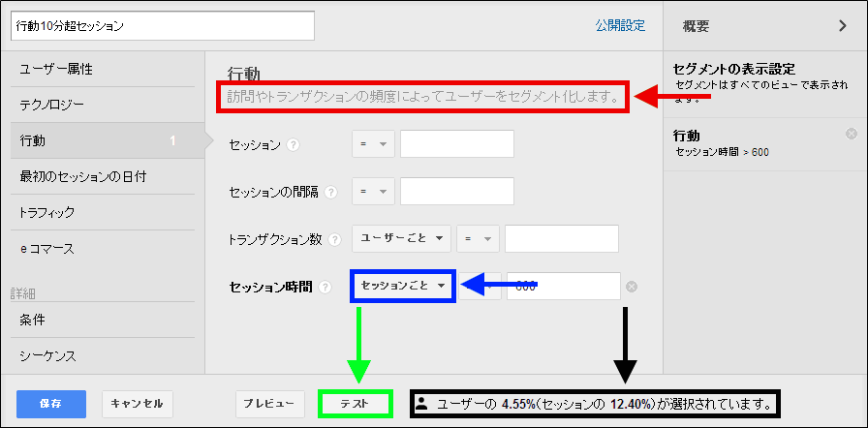Image resolution: width=868 pixels, height=428 pixels.
Task: Click the トランザクション数 value field
Action: coord(562,238)
